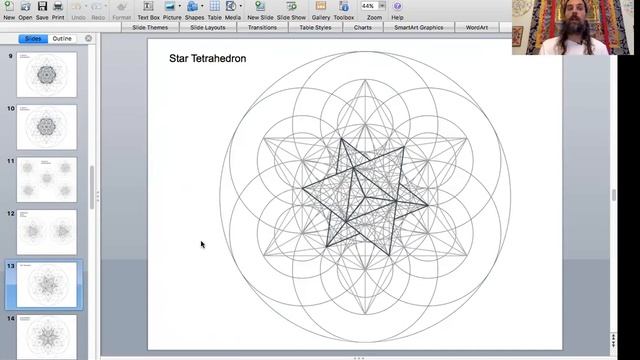Click the Print icon
Viewport: 640px width, 360px height.
(58, 7)
